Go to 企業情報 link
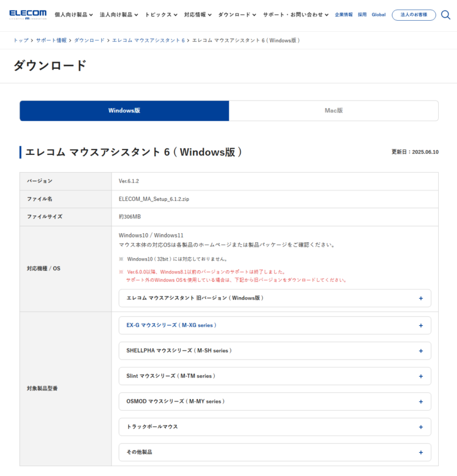This screenshot has height=476, width=457. point(344,15)
